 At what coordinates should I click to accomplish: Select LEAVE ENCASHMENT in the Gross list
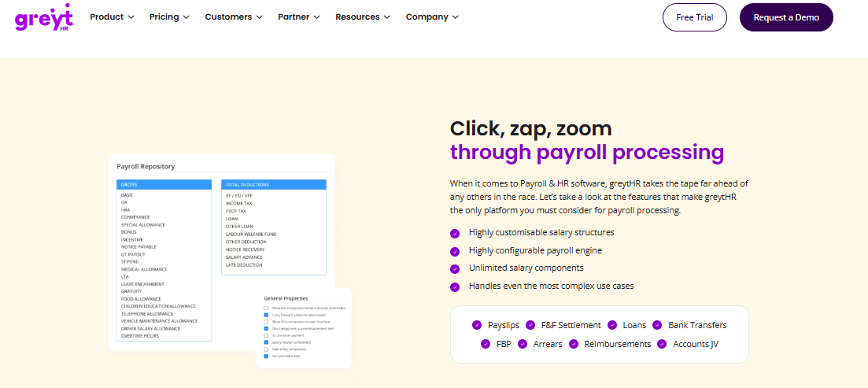pos(142,284)
